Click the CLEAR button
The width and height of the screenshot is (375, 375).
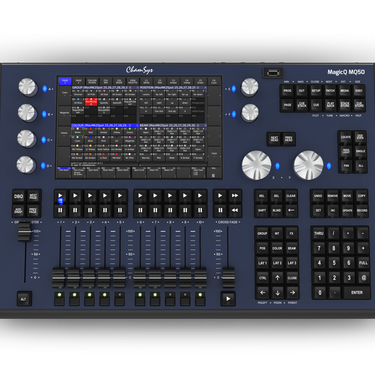coord(291,196)
